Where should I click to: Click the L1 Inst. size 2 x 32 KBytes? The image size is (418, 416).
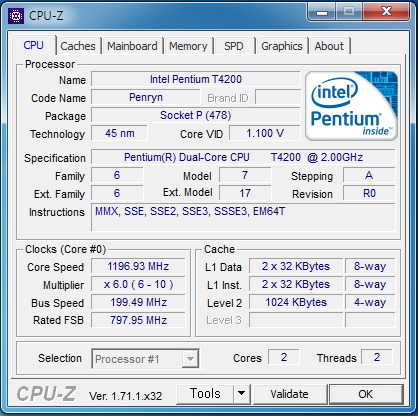coord(296,284)
